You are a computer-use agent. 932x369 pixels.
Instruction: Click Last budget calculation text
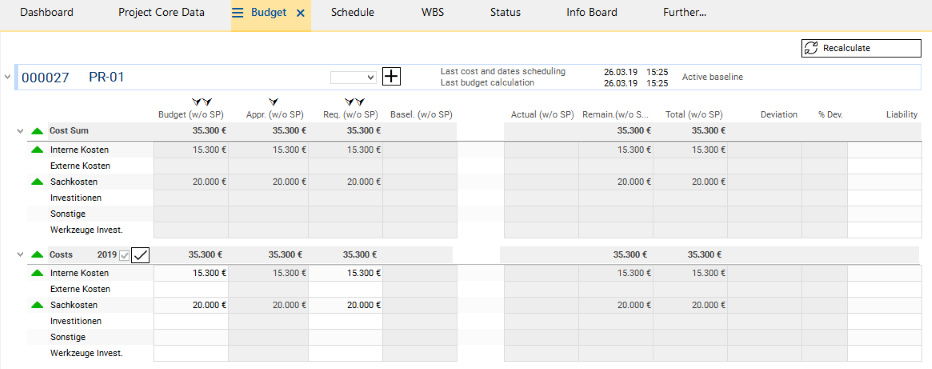coord(487,83)
